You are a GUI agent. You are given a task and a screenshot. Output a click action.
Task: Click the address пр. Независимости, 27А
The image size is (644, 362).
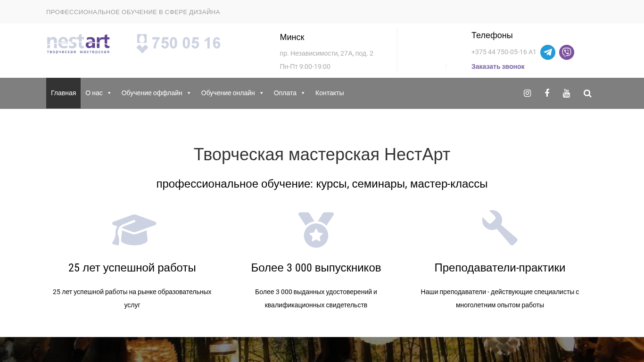click(x=326, y=53)
